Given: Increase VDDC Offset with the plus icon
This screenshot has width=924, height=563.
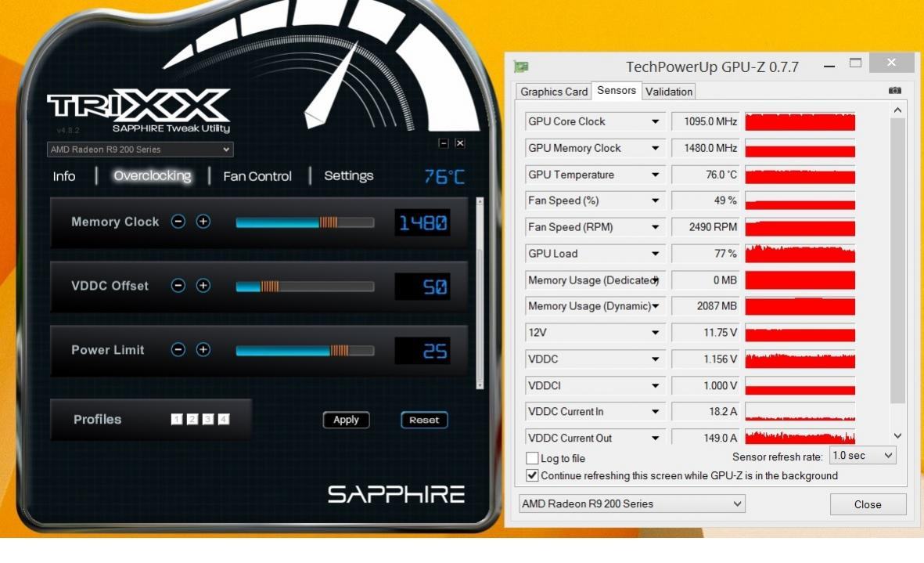Looking at the screenshot, I should [x=203, y=285].
